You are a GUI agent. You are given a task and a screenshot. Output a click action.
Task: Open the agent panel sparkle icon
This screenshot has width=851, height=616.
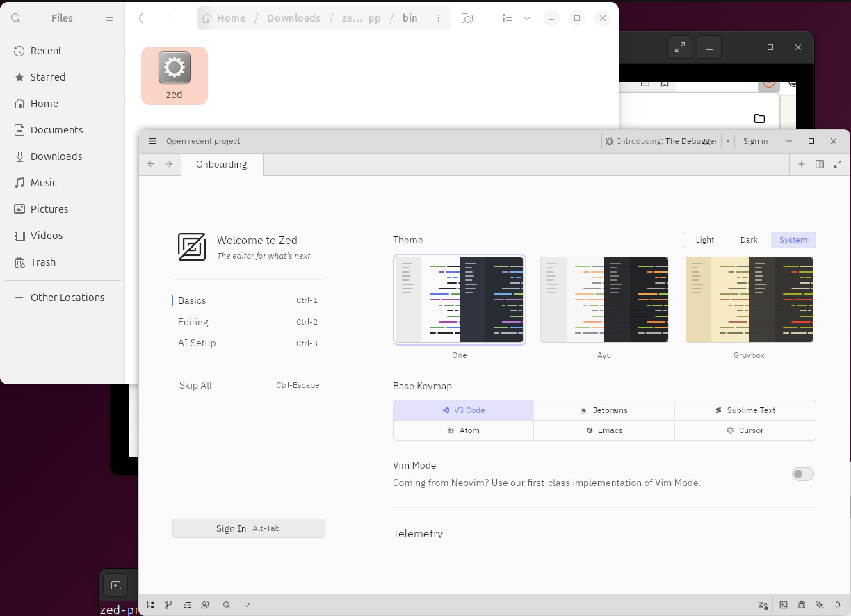pyautogui.click(x=820, y=605)
